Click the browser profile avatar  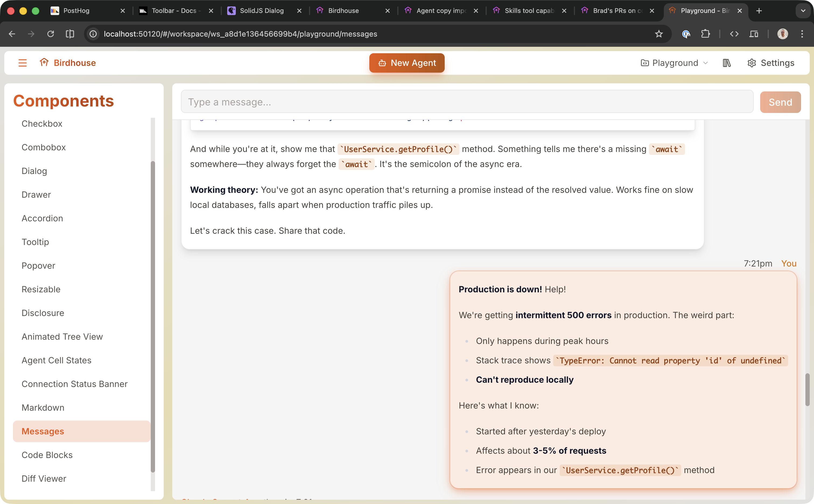pyautogui.click(x=782, y=34)
